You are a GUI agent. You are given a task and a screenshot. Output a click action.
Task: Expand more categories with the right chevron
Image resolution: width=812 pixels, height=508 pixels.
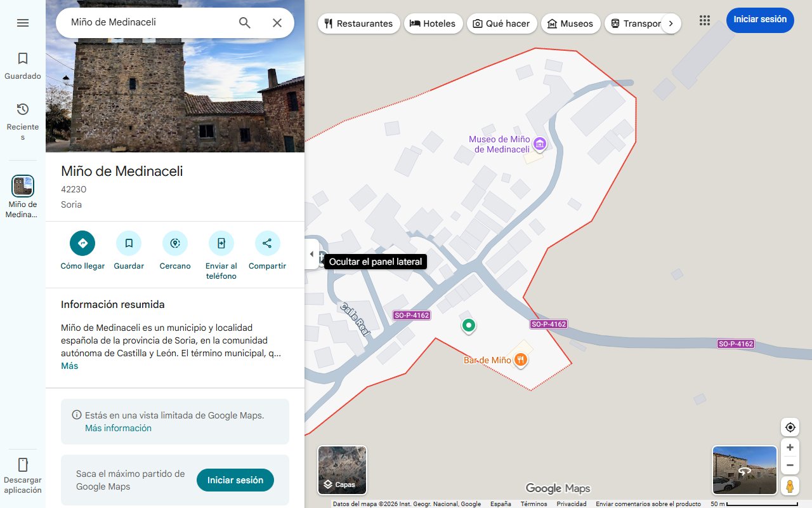click(671, 23)
